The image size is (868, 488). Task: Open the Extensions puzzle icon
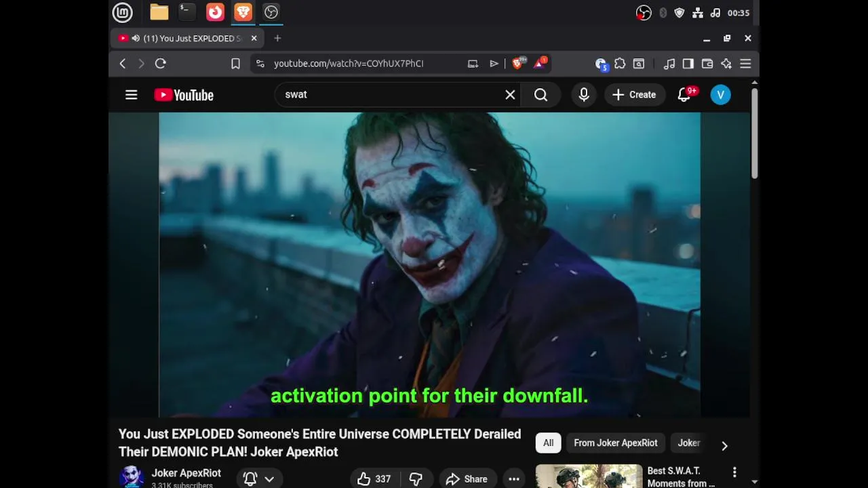pos(620,64)
